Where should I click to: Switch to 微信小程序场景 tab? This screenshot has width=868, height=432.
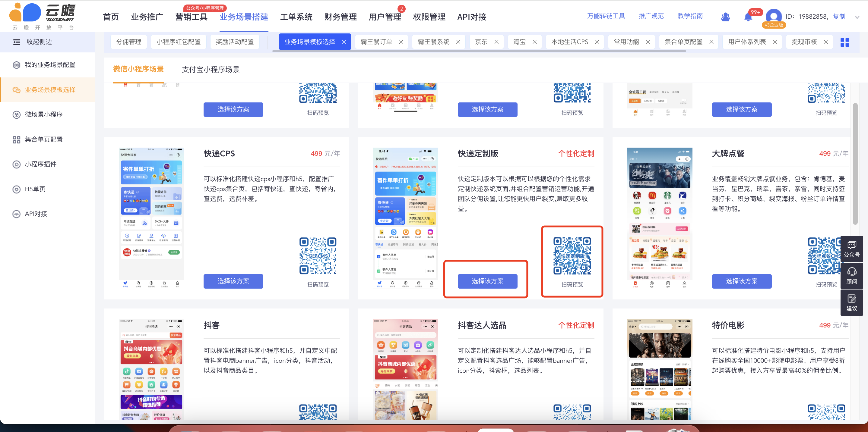138,69
